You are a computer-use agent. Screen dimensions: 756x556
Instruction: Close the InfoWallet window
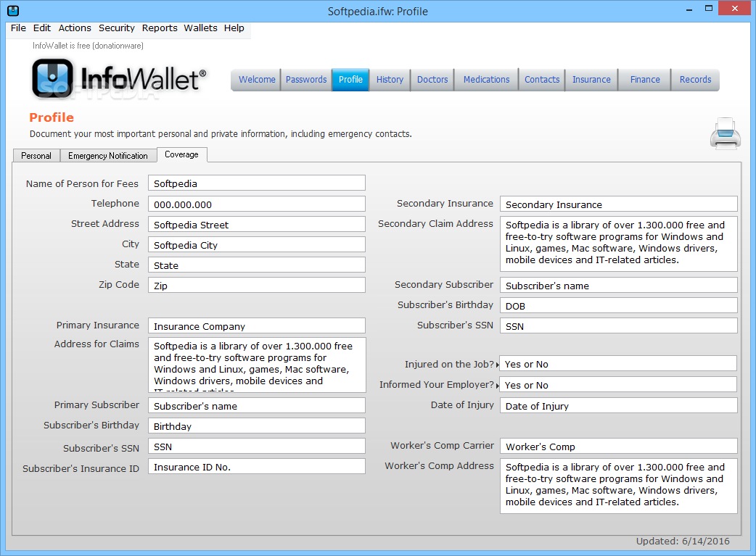735,8
